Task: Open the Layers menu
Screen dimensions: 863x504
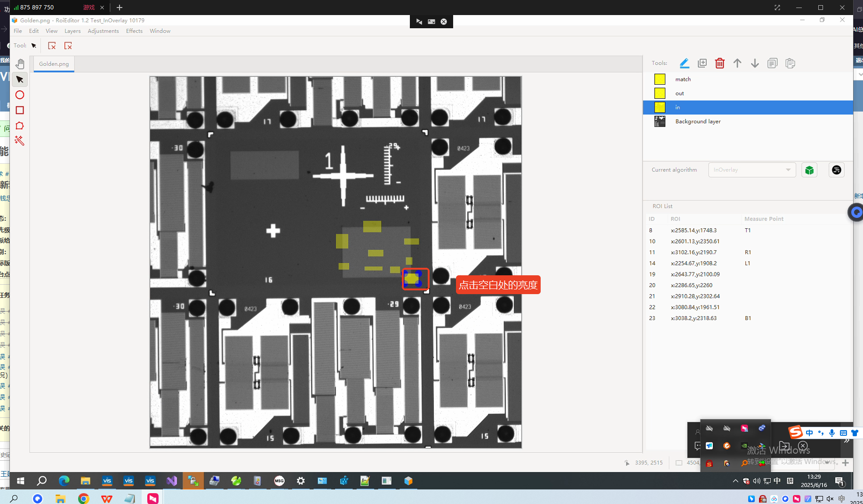Action: pyautogui.click(x=72, y=31)
